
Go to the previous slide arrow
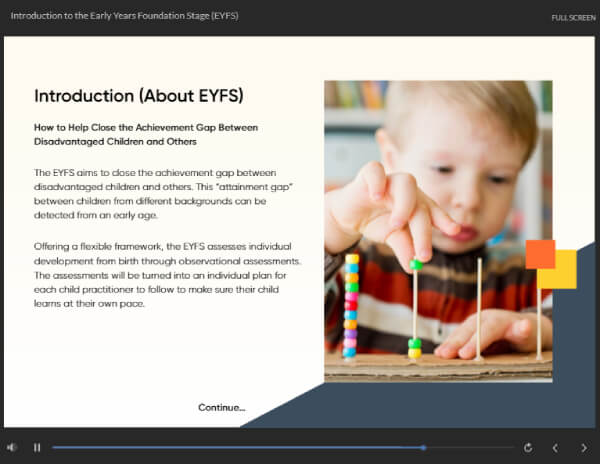[555, 448]
